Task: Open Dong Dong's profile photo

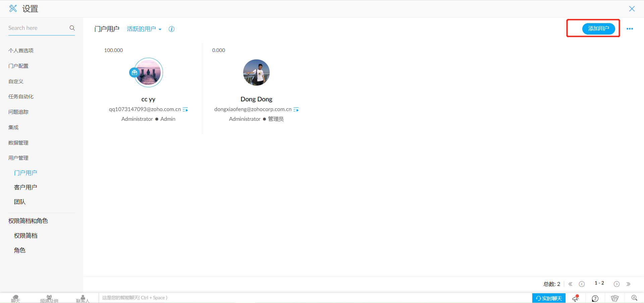Action: coord(256,72)
